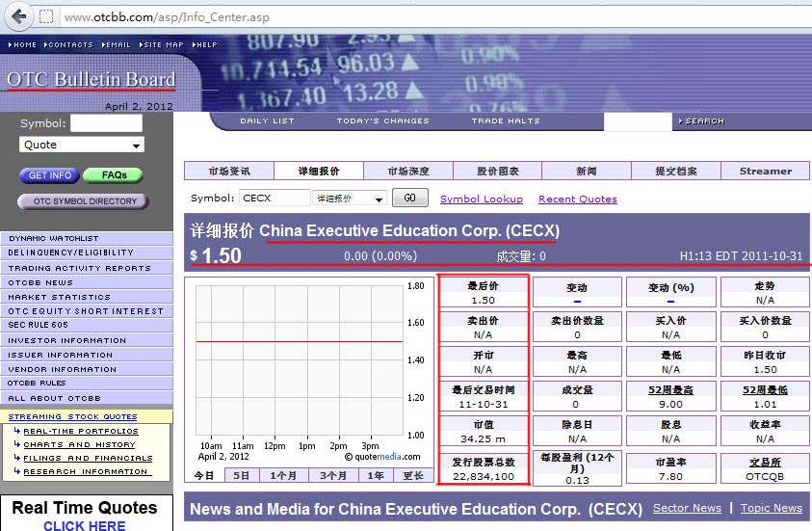Viewport: 812px width, 531px height.
Task: Follow the Symbol Lookup link
Action: point(481,199)
